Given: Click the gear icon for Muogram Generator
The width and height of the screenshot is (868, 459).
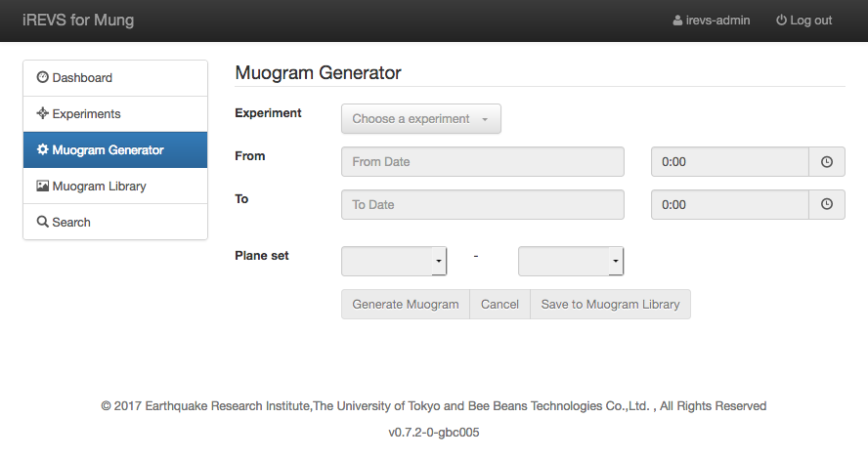Looking at the screenshot, I should point(43,150).
